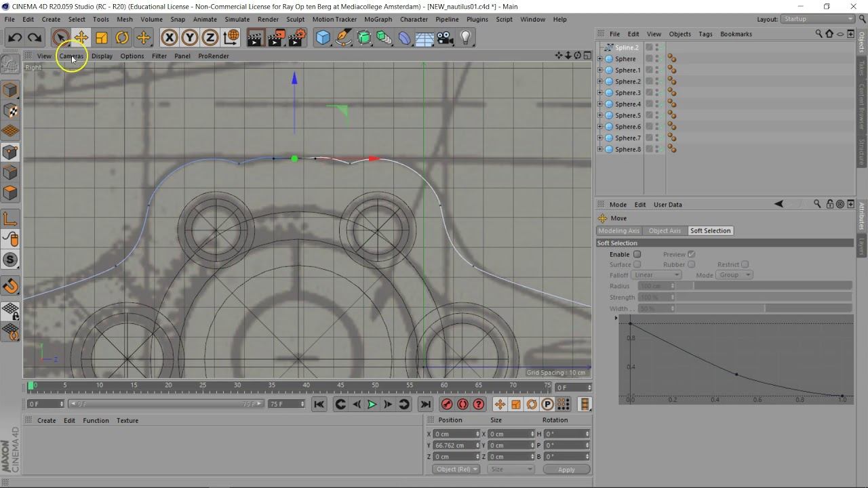Switch to Soft Selection tab
This screenshot has height=488, width=868.
click(x=710, y=230)
